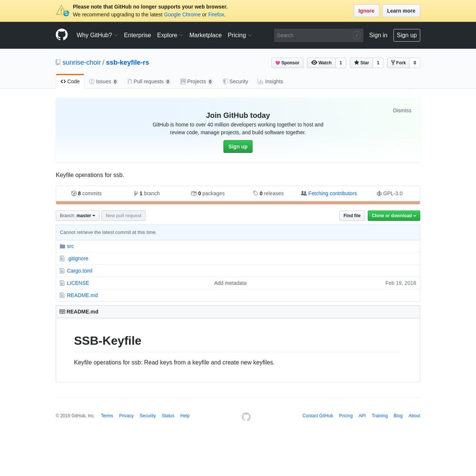Open the Insights tab
Viewport: 476px width, 476px height.
point(270,81)
